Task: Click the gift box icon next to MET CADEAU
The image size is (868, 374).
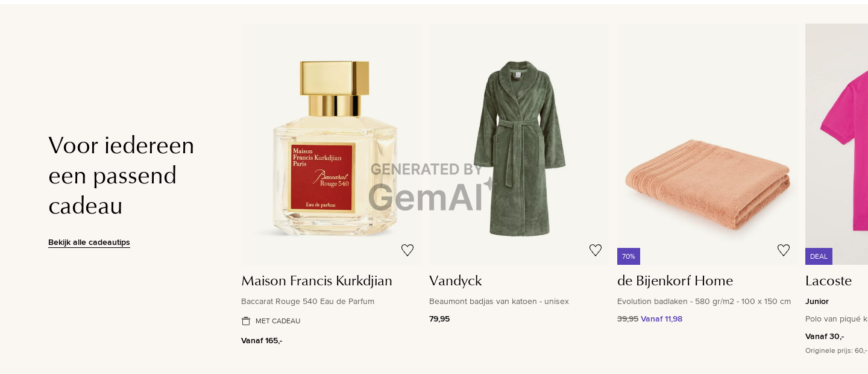Action: click(246, 321)
